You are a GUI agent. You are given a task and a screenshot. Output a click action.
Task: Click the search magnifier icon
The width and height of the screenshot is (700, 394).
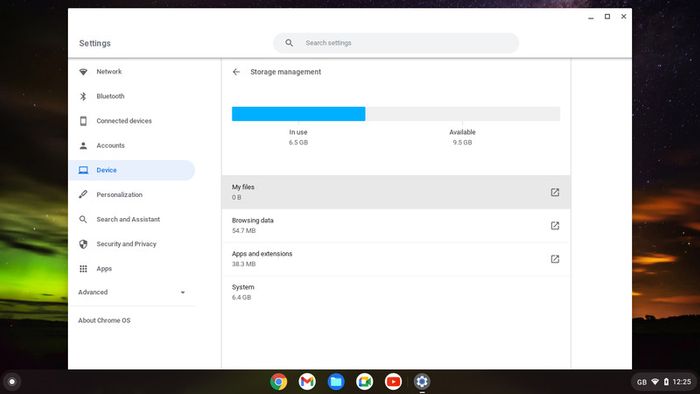[x=289, y=43]
